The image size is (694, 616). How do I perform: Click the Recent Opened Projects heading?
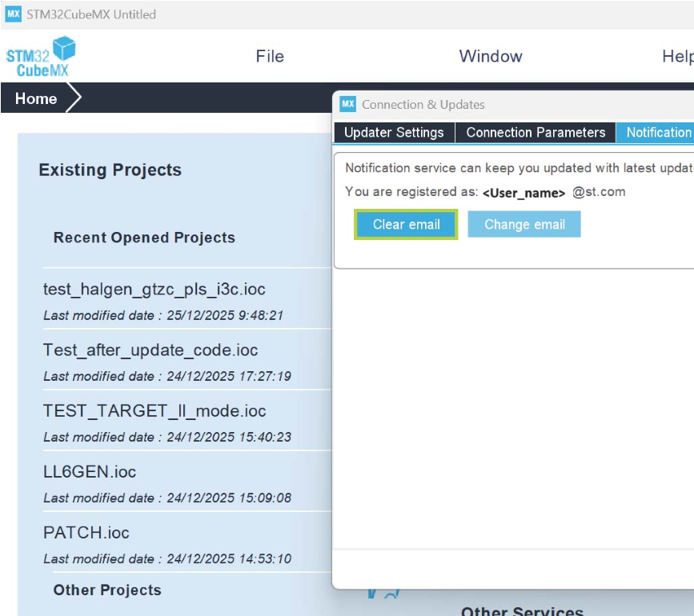(x=144, y=238)
